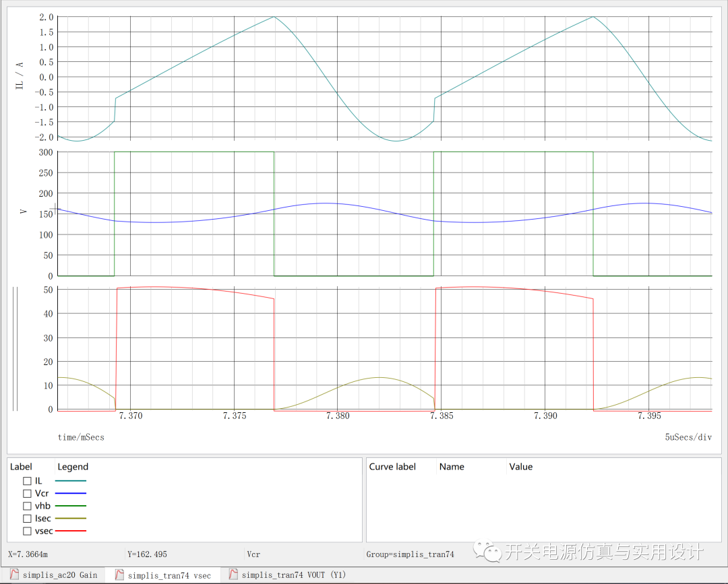The width and height of the screenshot is (728, 584).
Task: Click the 7.380 time axis tick label
Action: tap(338, 416)
